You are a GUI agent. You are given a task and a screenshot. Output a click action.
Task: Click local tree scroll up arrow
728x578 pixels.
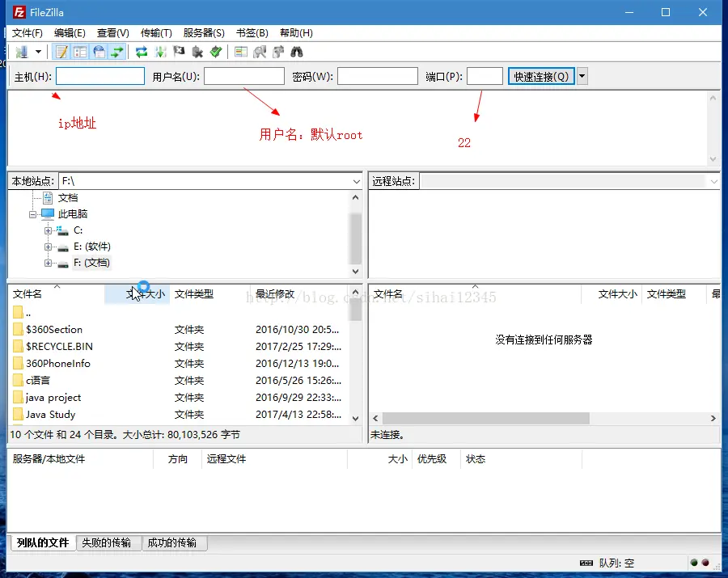click(356, 197)
